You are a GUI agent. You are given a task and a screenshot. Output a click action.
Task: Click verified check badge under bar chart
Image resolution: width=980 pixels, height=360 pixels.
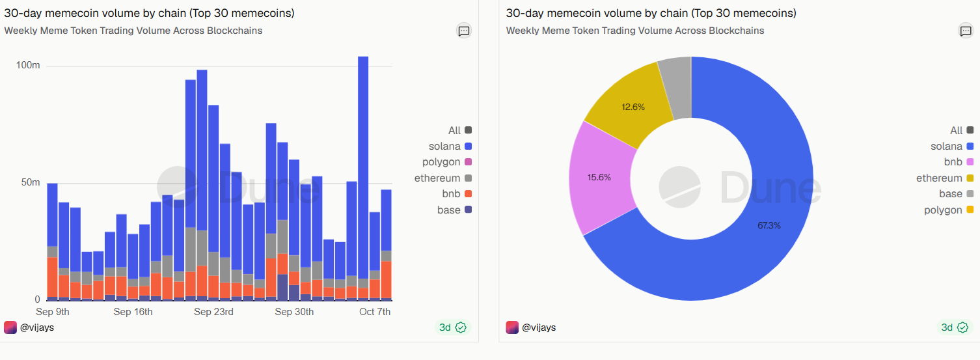point(461,327)
